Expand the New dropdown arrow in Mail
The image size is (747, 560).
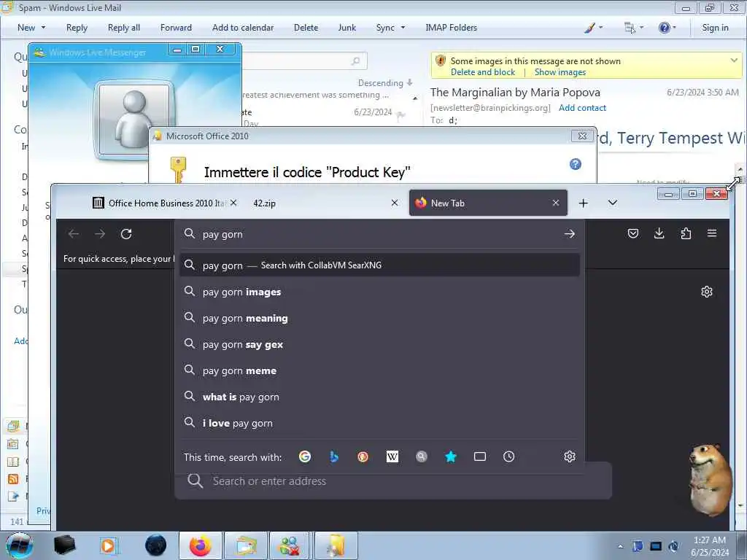coord(43,28)
